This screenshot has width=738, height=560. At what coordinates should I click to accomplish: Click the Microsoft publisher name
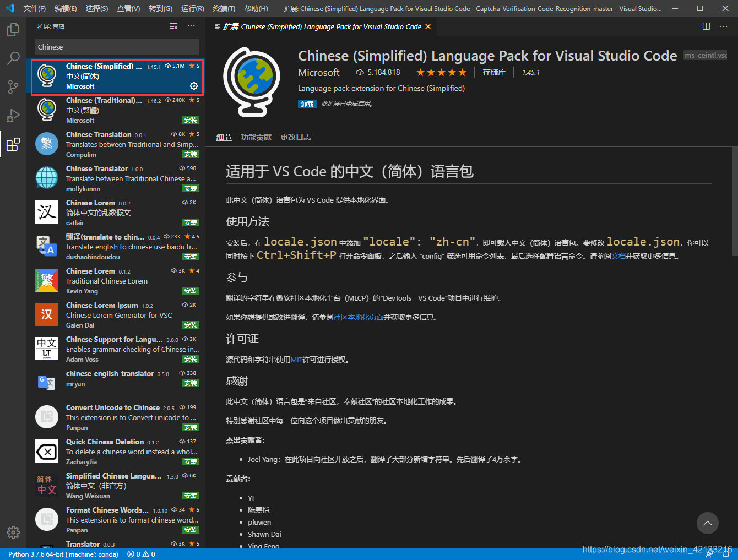319,72
